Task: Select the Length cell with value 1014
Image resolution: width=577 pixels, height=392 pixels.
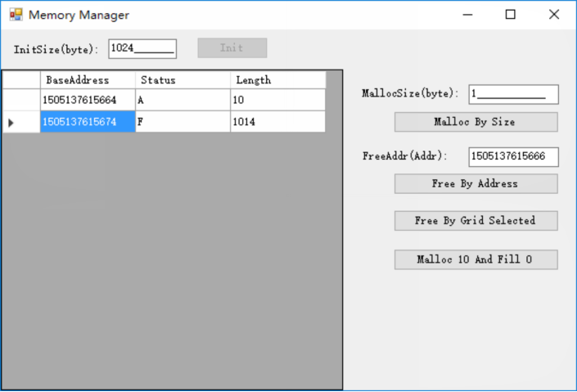Action: click(x=277, y=122)
